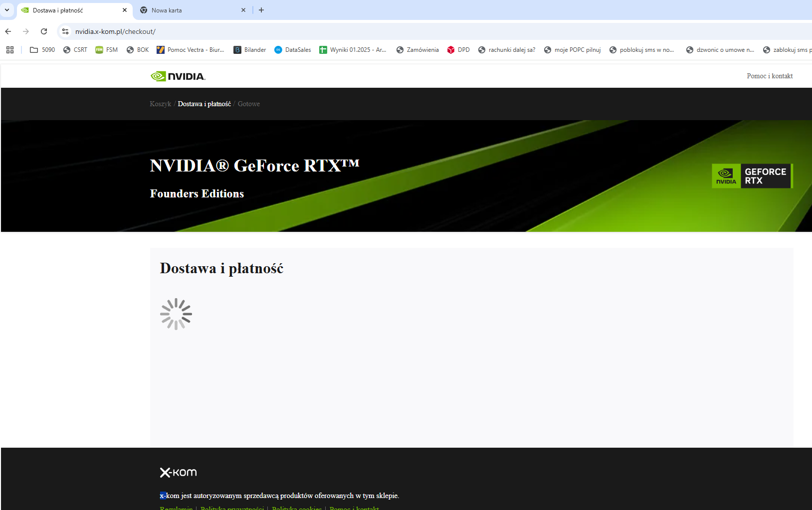Click the Dostawa i płatność page heading

(x=221, y=269)
